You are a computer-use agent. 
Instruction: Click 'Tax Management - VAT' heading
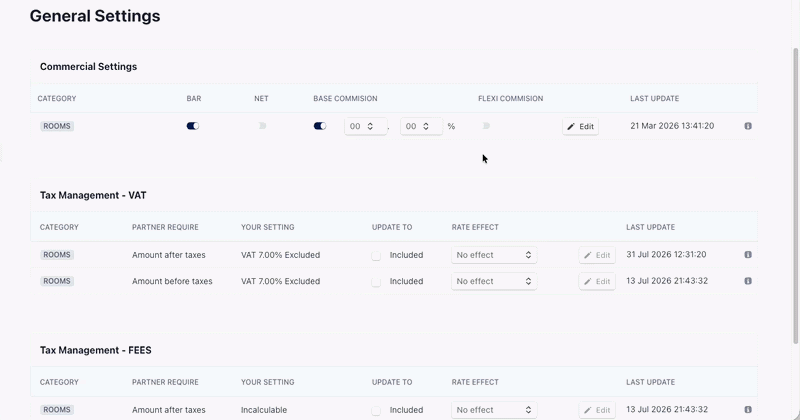[93, 195]
